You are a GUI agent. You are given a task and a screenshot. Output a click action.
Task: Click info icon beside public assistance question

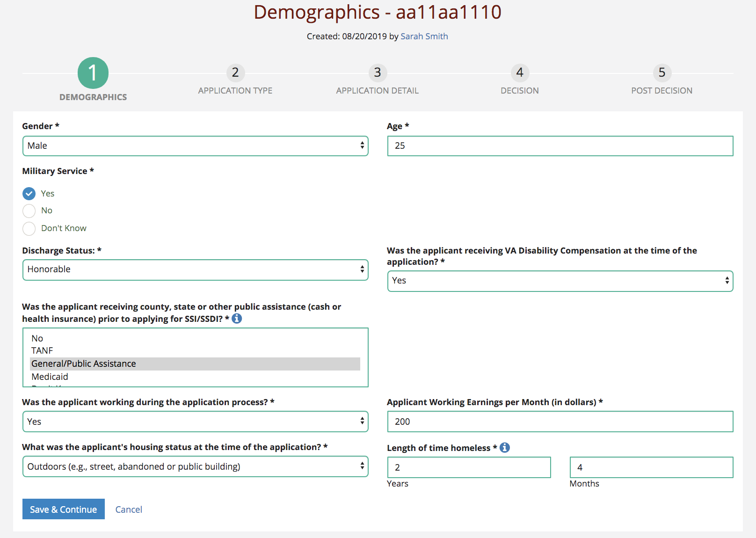[237, 319]
